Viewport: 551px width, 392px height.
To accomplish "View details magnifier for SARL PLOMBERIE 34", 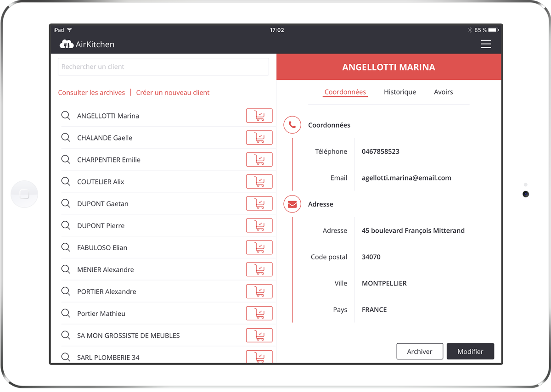I will point(66,357).
